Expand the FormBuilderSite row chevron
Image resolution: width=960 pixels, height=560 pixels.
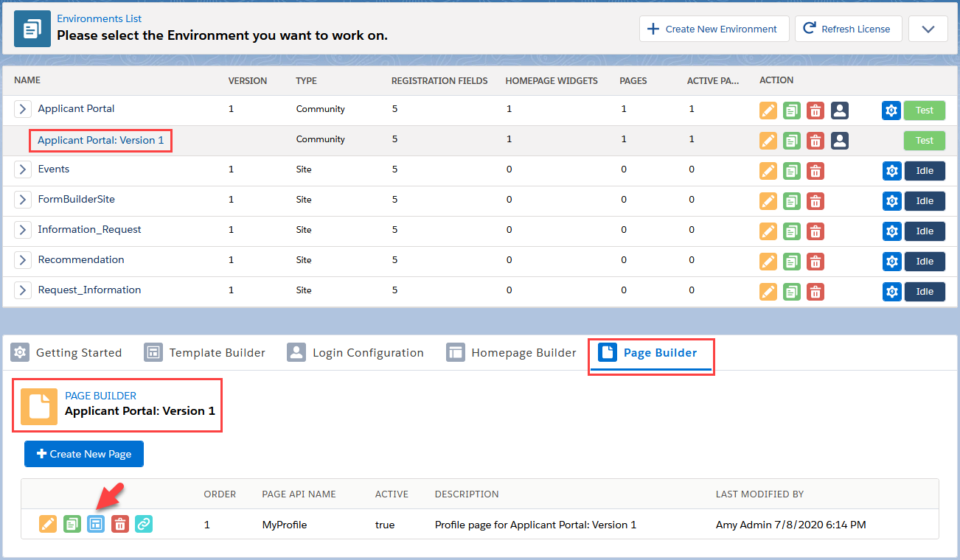pyautogui.click(x=24, y=200)
